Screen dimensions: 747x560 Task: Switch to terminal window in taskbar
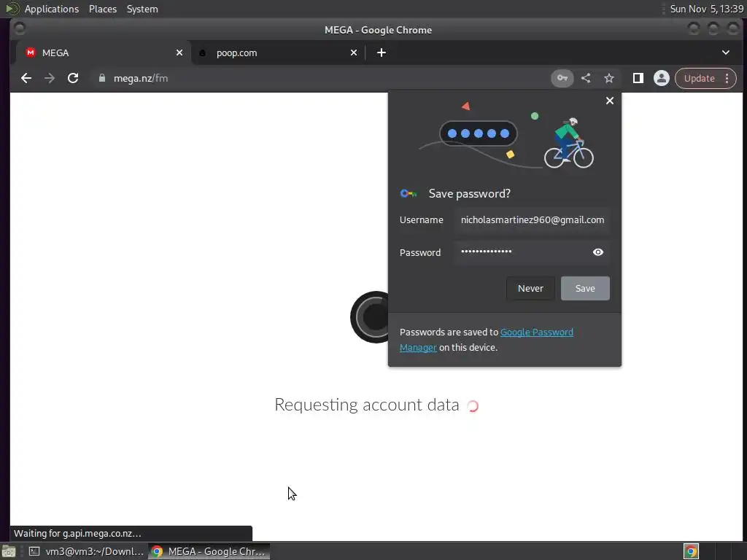click(86, 551)
